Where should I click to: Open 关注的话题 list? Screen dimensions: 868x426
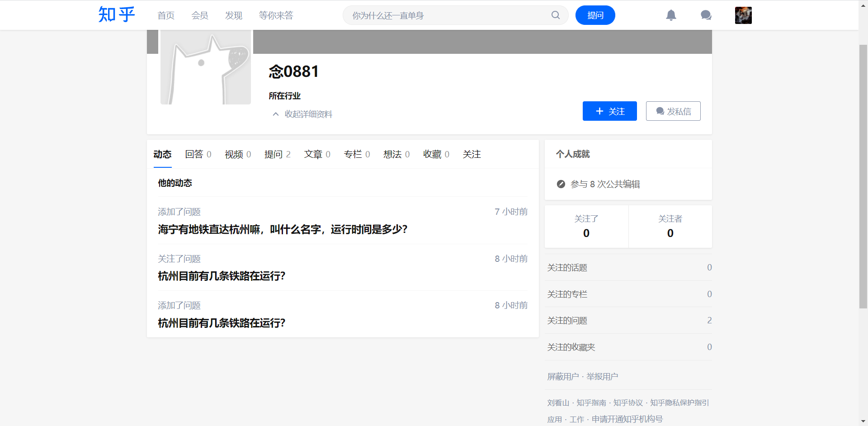tap(629, 268)
